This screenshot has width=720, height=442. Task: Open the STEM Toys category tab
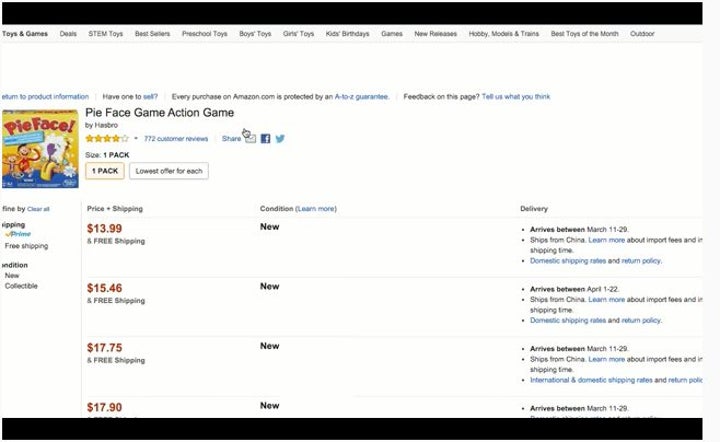point(105,34)
